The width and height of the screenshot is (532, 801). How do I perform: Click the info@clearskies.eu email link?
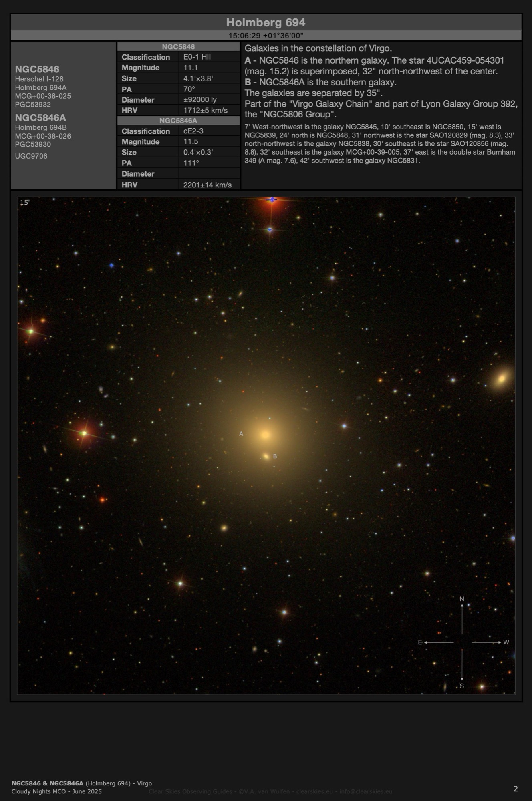[366, 791]
